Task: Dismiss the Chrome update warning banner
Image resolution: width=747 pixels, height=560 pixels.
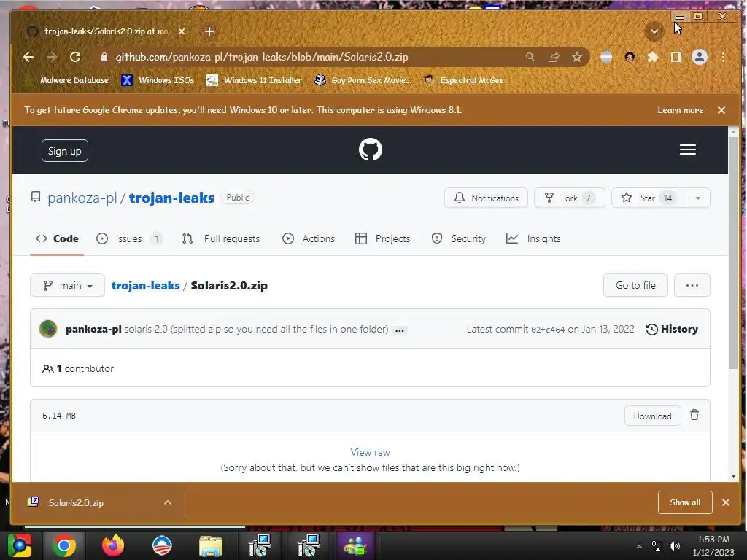Action: [x=721, y=110]
